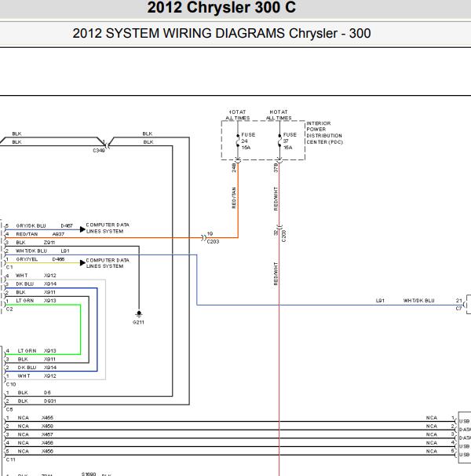The width and height of the screenshot is (471, 476).
Task: Click the GRY/DK BLU wire label
Action: [31, 226]
